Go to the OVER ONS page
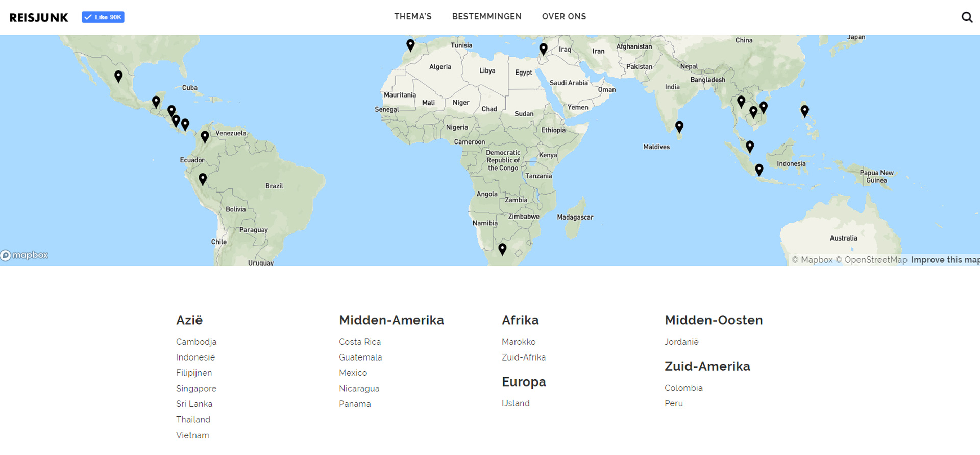Viewport: 980px width, 455px height. [x=564, y=17]
